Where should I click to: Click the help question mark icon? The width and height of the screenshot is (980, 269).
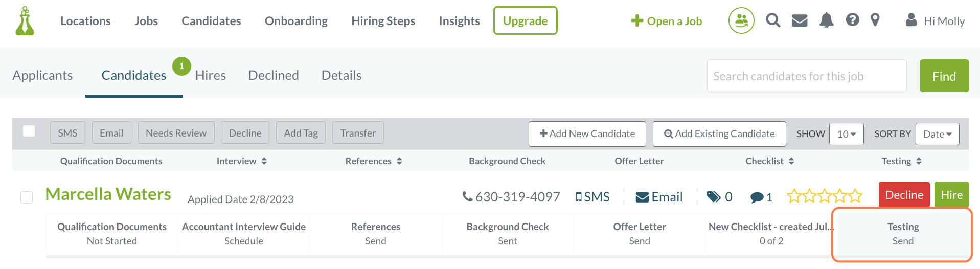pyautogui.click(x=852, y=20)
